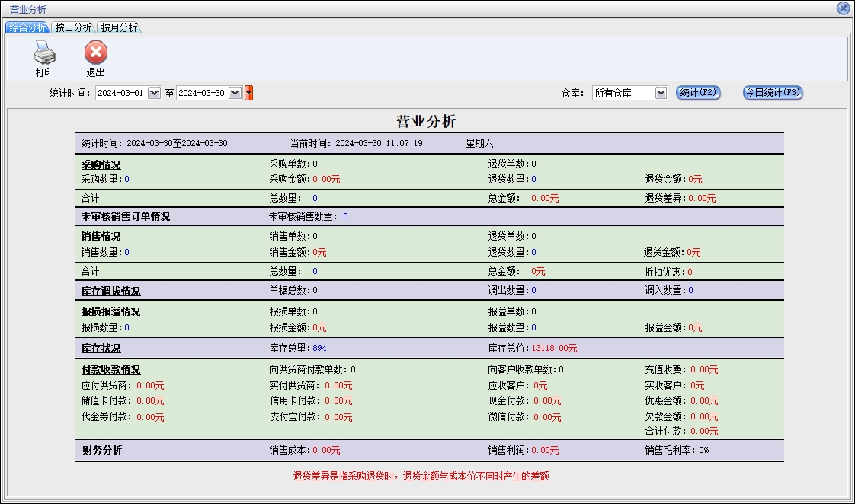Open the 采购情况 section heading

(101, 164)
